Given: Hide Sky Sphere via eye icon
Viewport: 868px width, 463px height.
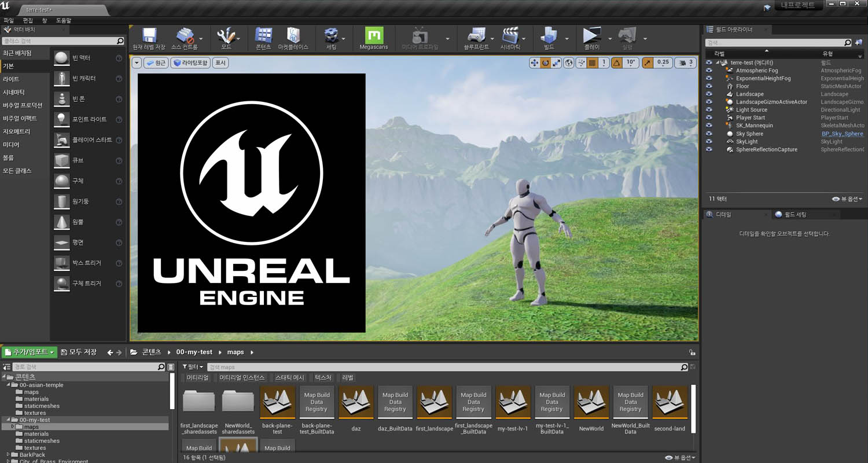Looking at the screenshot, I should coord(708,134).
